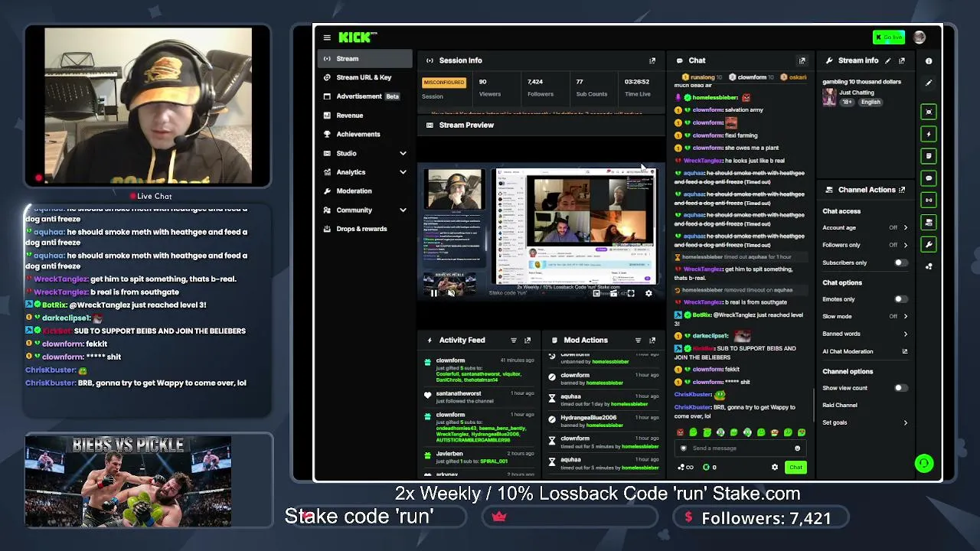980x551 pixels.
Task: Toggle the chat bubble icon in the right toolbar
Action: [929, 178]
